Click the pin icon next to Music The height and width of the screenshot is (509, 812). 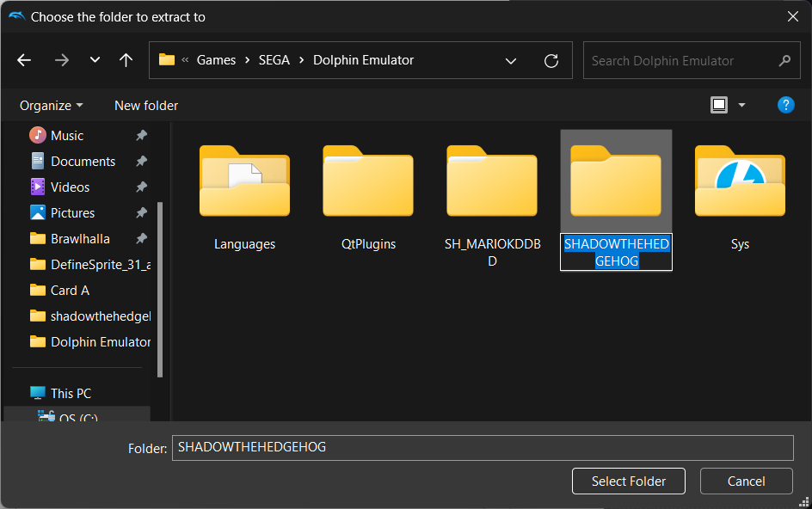tap(141, 136)
